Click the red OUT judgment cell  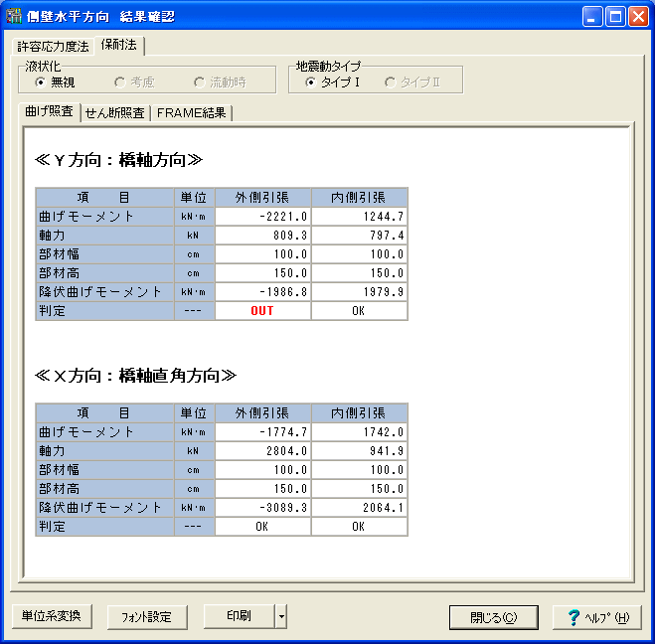click(262, 311)
